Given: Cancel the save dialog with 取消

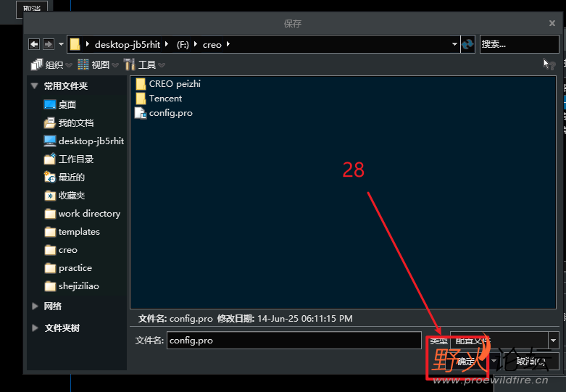Looking at the screenshot, I should tap(530, 362).
